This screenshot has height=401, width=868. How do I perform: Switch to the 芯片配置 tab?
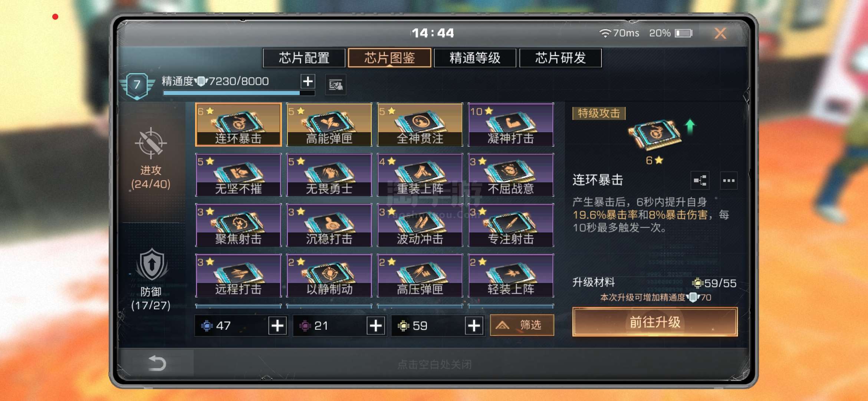coord(304,58)
